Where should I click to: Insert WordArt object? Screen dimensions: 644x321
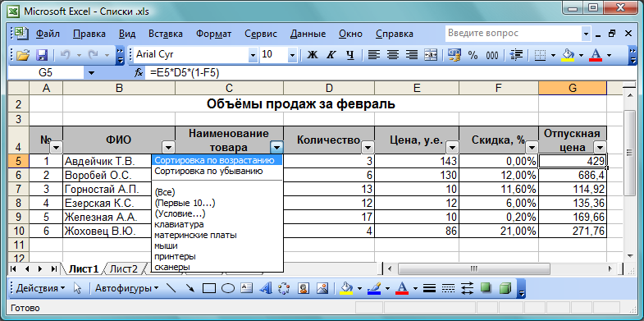(266, 288)
